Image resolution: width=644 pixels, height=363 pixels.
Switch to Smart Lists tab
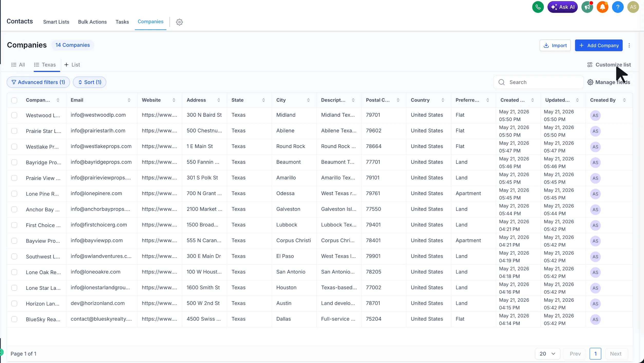click(x=56, y=22)
